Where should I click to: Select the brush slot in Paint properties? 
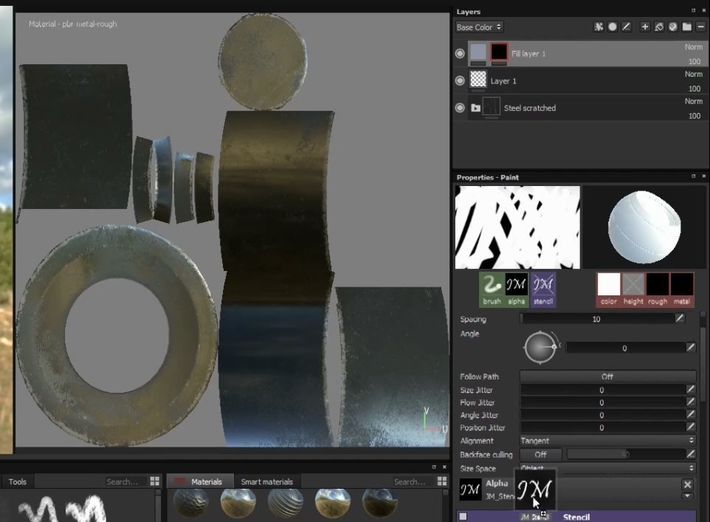click(x=491, y=289)
